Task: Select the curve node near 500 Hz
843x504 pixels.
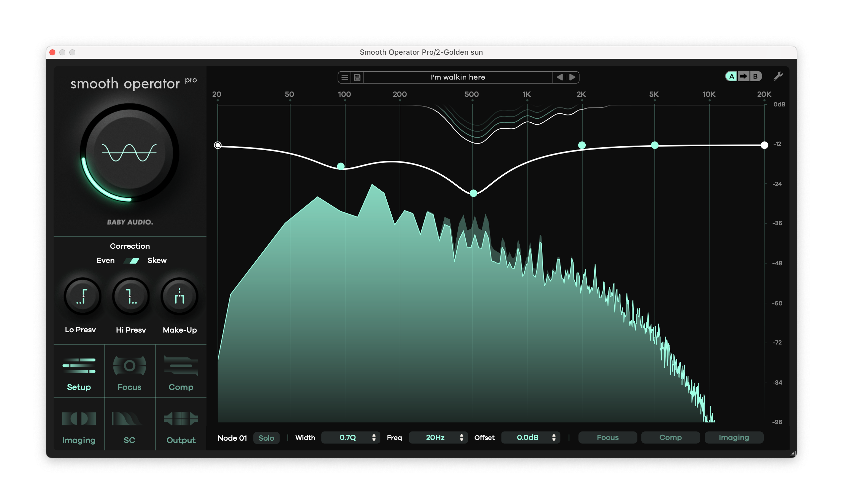Action: click(473, 193)
